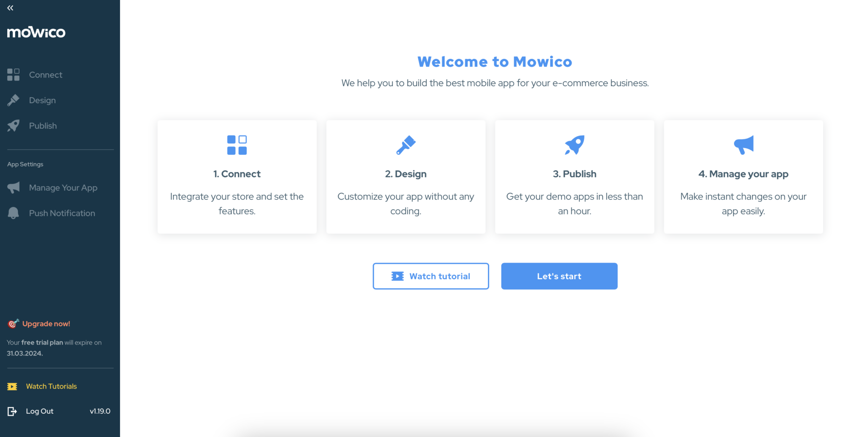Viewport: 868px width, 437px height.
Task: Collapse the sidebar with double-chevron icon
Action: [x=10, y=8]
